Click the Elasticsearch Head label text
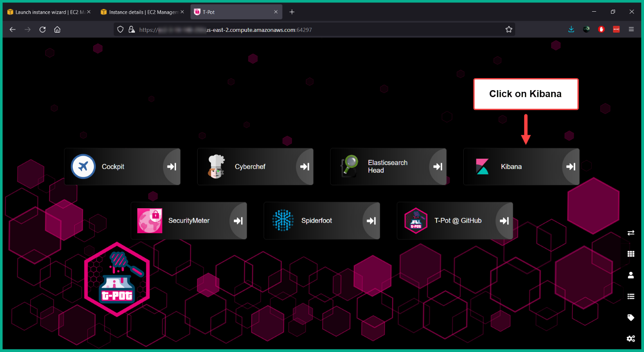 [x=388, y=166]
